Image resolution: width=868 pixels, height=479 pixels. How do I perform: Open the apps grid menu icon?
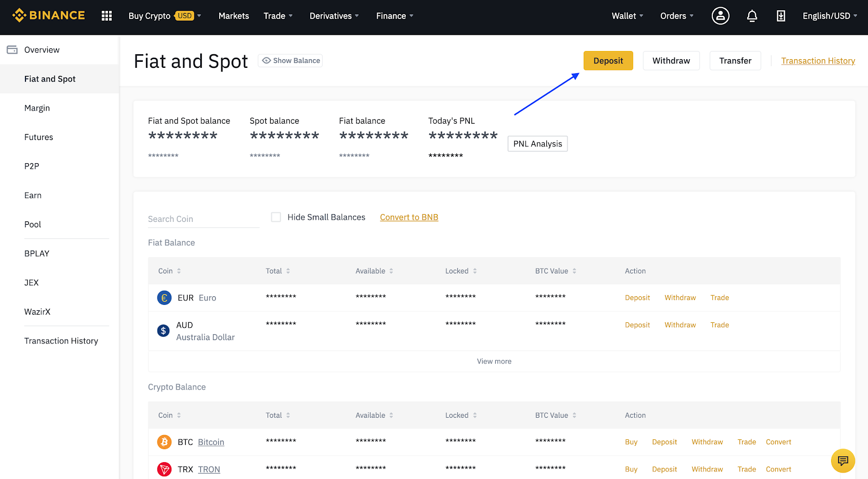pyautogui.click(x=107, y=16)
